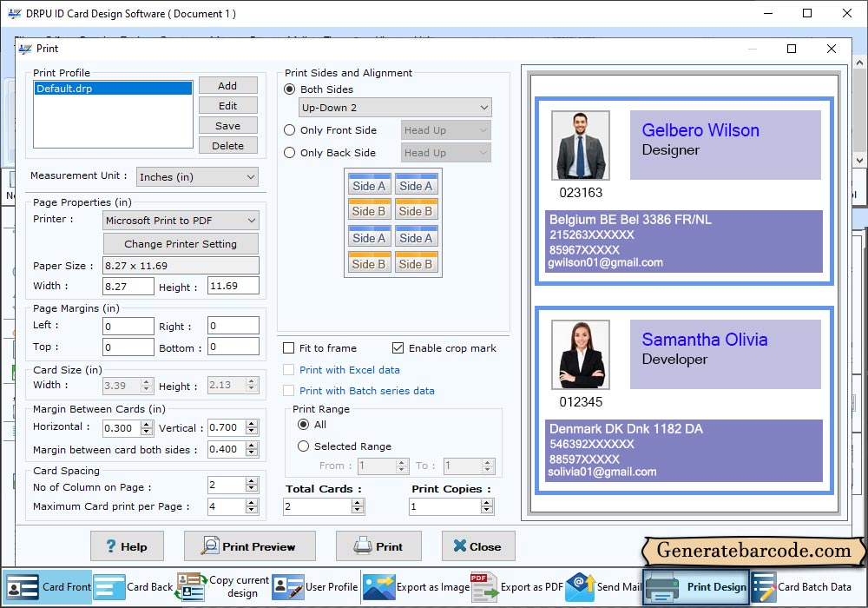Click Samantha Olivia's photo in preview
868x608 pixels.
point(580,354)
